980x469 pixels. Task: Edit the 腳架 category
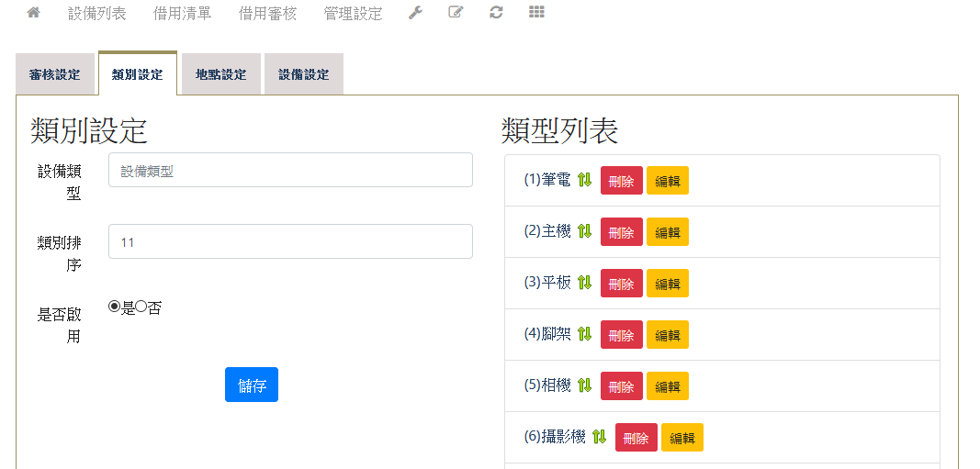667,335
